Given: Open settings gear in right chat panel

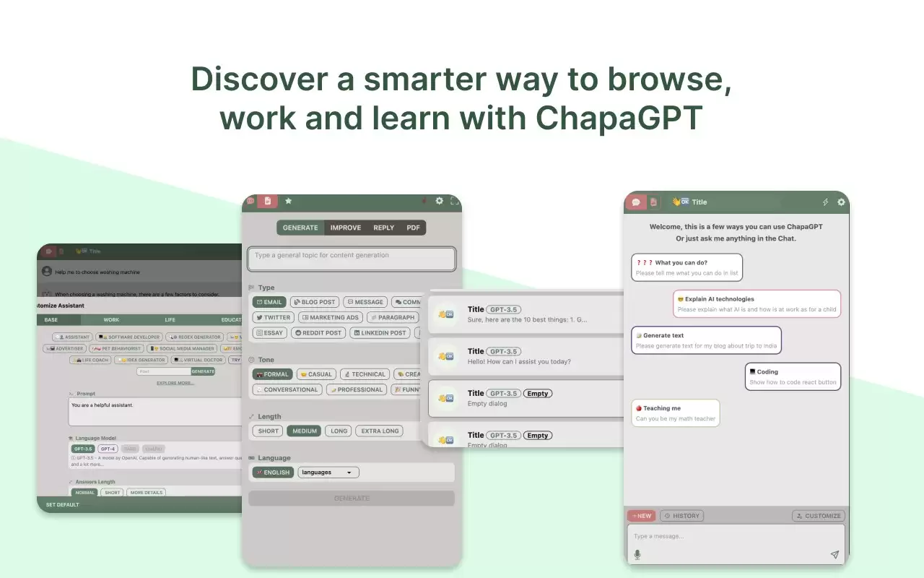Looking at the screenshot, I should click(x=841, y=202).
